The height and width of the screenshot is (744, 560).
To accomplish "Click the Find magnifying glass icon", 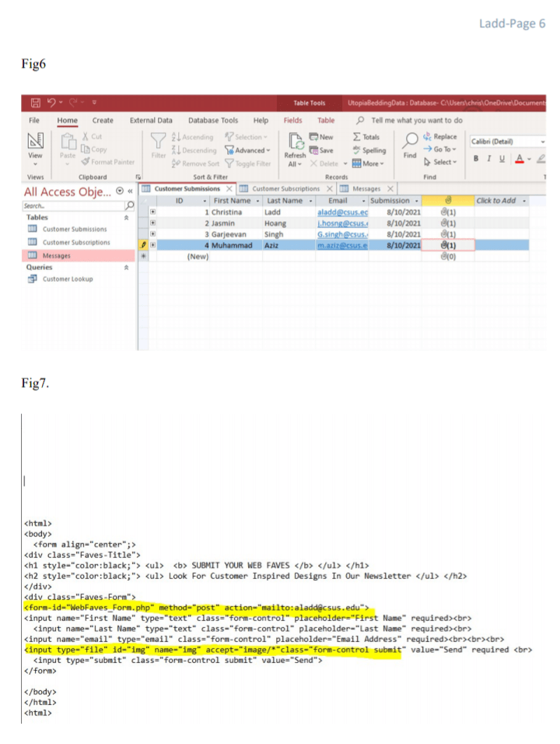I will (409, 142).
